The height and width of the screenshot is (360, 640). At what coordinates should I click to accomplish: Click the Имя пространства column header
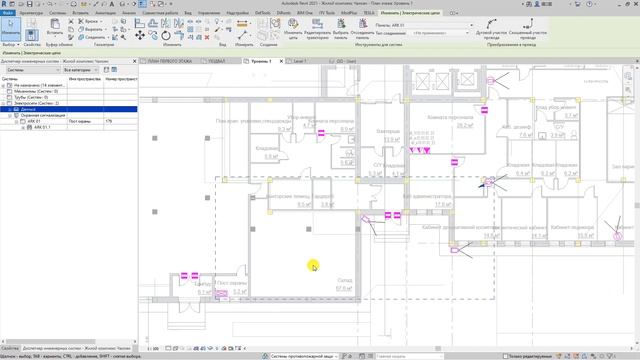click(x=85, y=79)
